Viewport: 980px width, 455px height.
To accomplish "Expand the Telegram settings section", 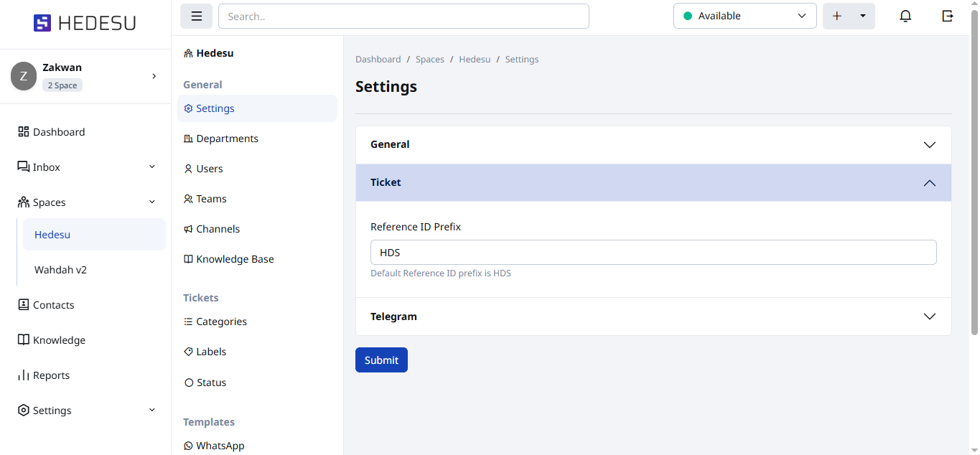I will coord(653,316).
